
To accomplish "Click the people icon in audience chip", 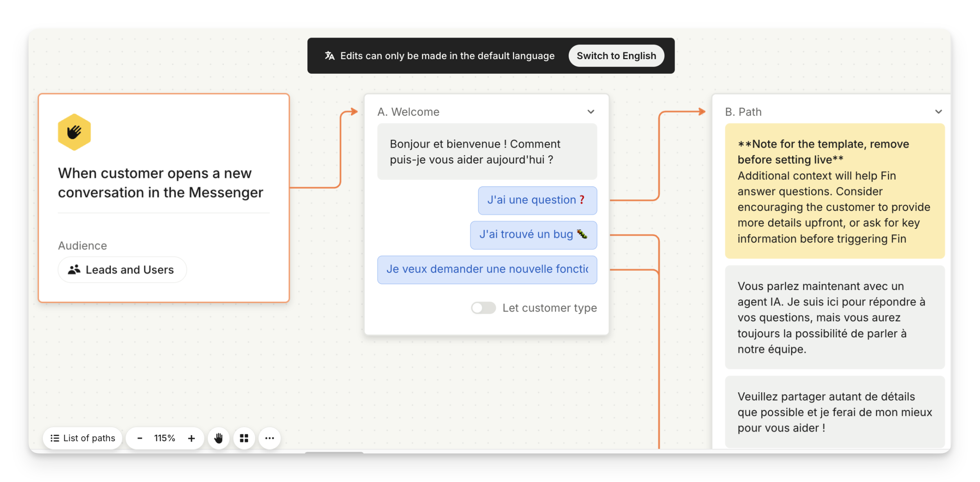I will coord(74,270).
